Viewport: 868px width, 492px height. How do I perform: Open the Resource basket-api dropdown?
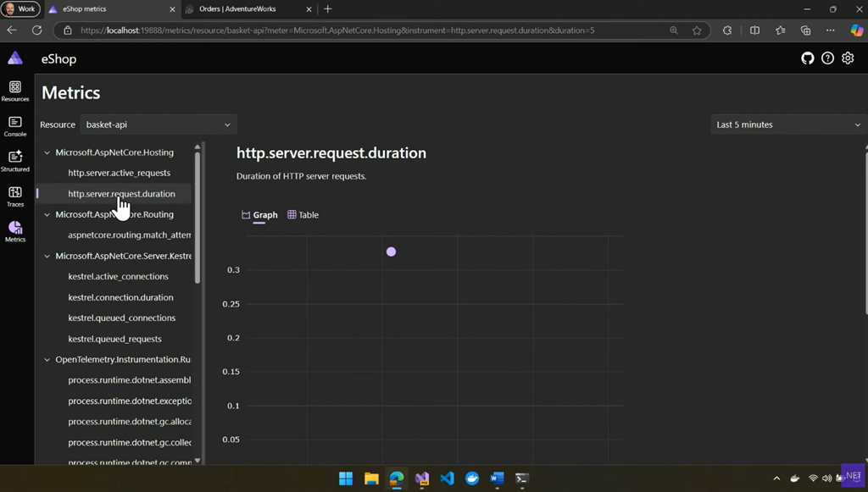159,124
